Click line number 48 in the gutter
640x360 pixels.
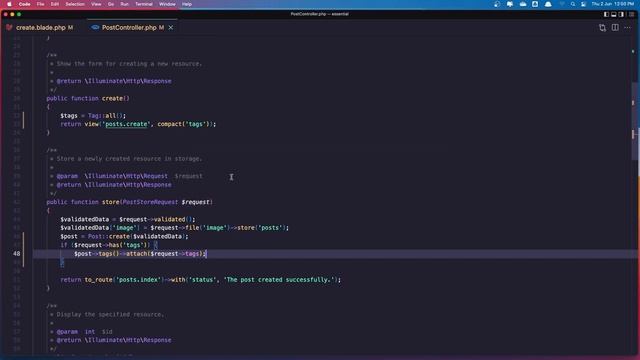(x=16, y=253)
